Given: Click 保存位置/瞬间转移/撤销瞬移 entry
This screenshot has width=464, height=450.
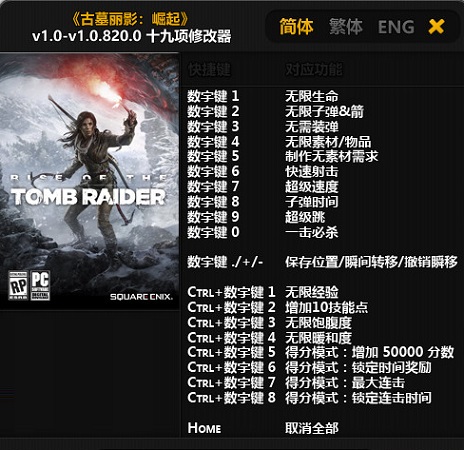Looking at the screenshot, I should 371,262.
